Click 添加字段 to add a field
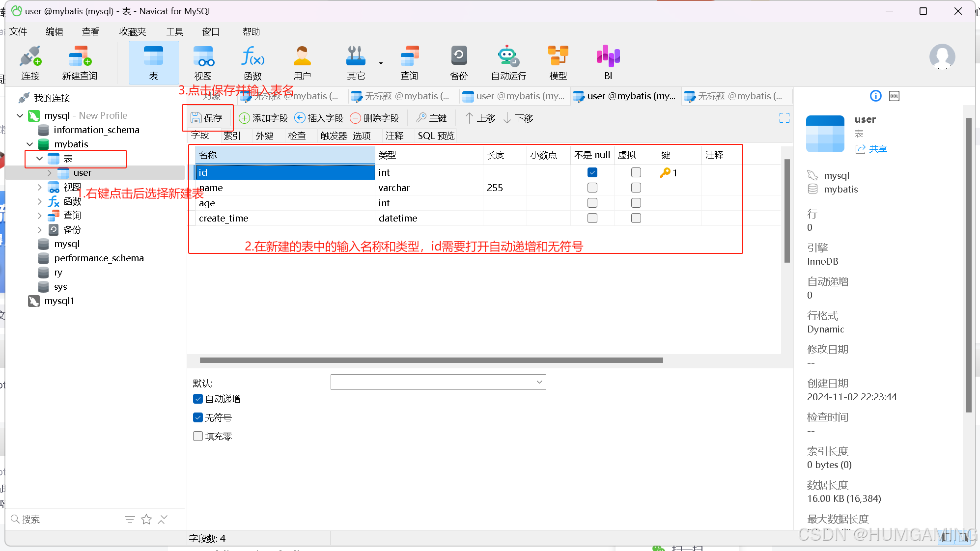The image size is (980, 551). pyautogui.click(x=263, y=118)
